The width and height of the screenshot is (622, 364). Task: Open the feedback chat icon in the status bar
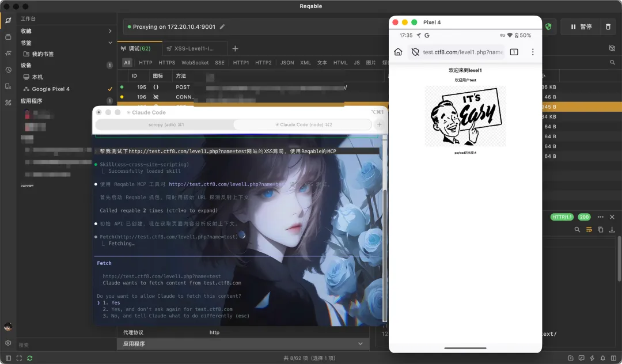click(582, 358)
